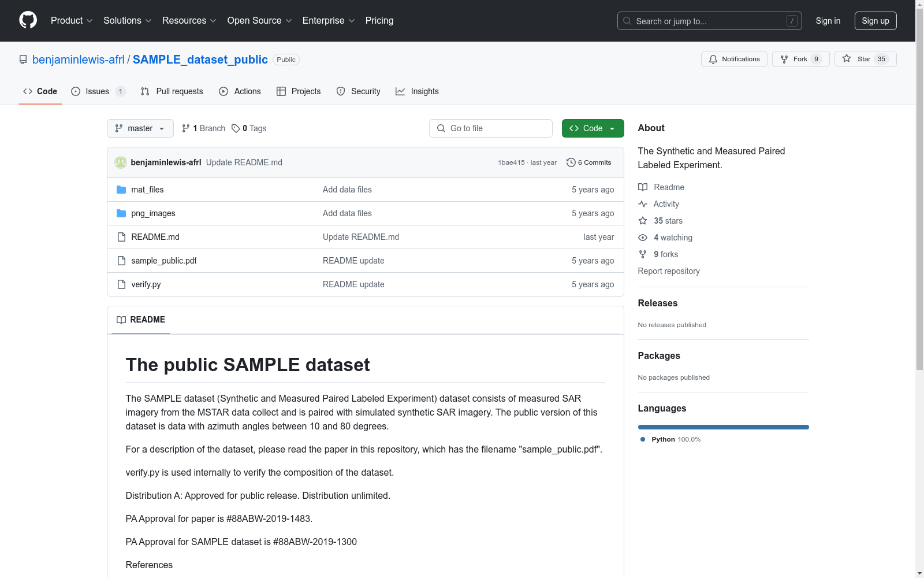Expand the Solutions navigation menu
The width and height of the screenshot is (924, 578).
(128, 21)
